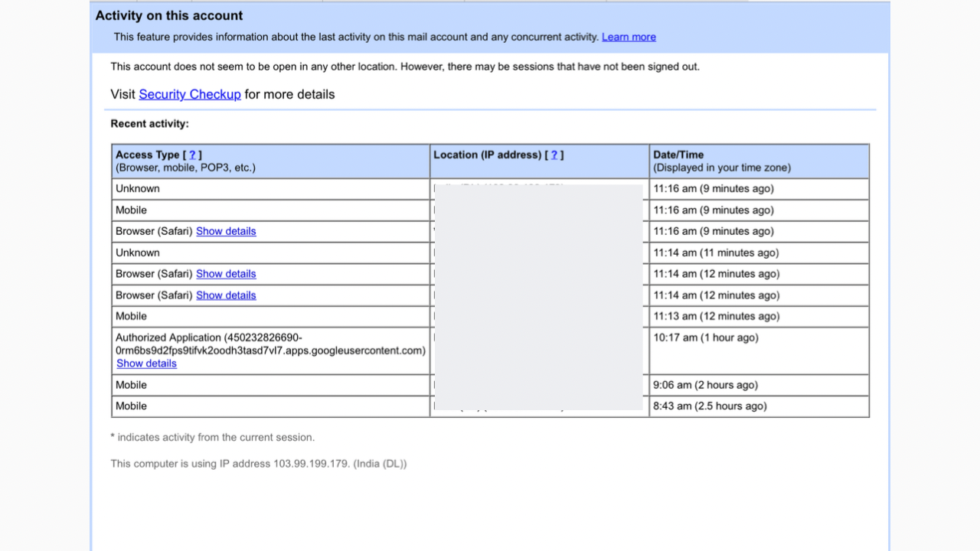Screen dimensions: 980x551
Task: Click the Recent activity label
Action: tap(149, 123)
